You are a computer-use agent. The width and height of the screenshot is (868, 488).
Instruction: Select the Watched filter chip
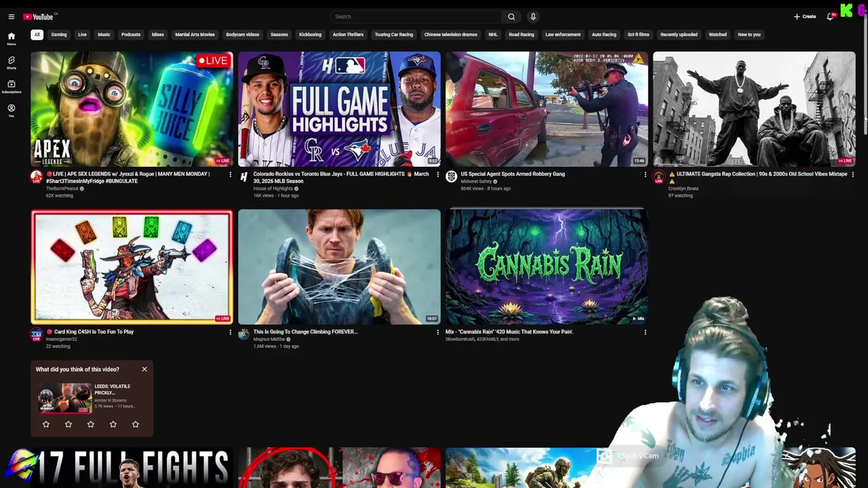click(717, 35)
